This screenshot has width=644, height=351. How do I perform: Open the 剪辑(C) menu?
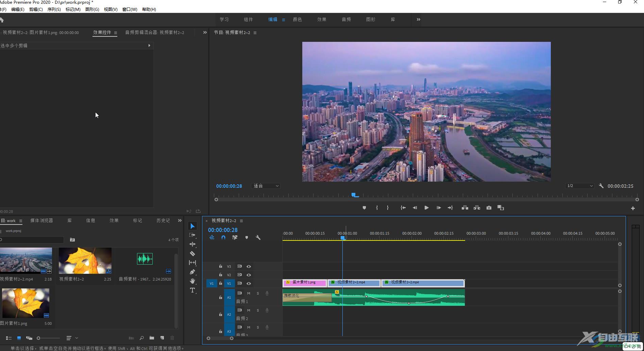coord(36,10)
